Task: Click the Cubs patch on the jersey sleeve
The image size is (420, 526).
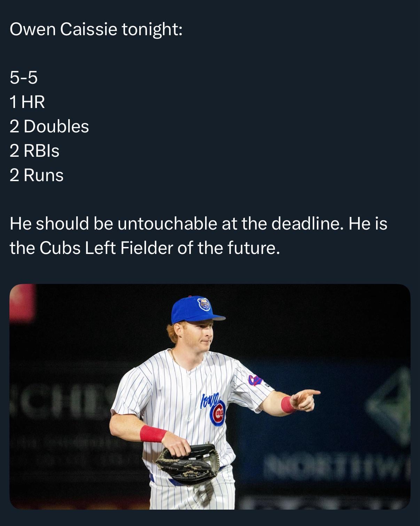Action: coord(255,380)
